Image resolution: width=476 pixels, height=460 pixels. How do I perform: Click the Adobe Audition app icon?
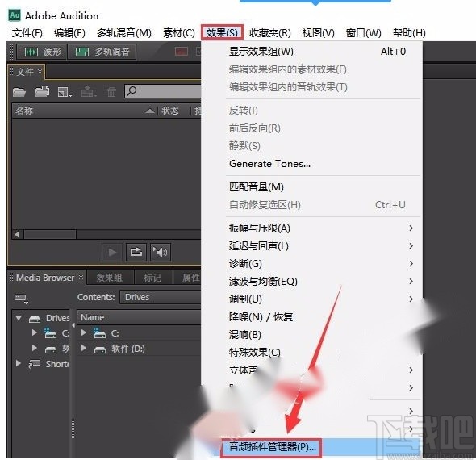[15, 15]
